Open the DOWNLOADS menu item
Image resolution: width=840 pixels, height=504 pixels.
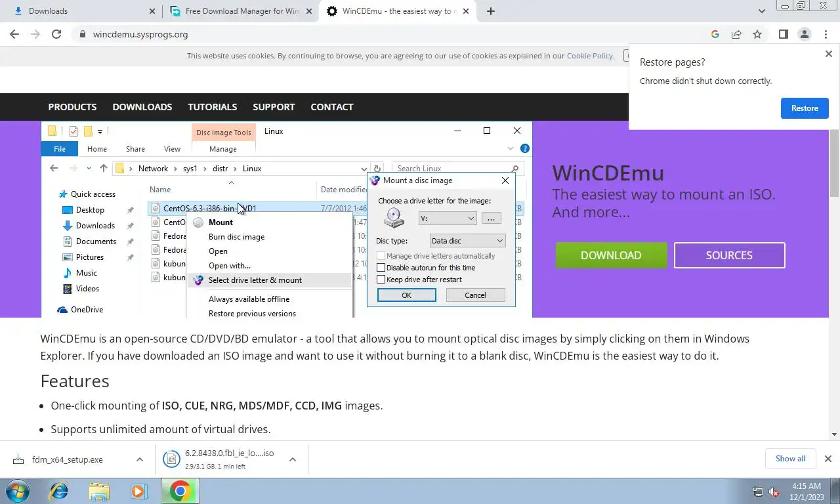pos(142,107)
